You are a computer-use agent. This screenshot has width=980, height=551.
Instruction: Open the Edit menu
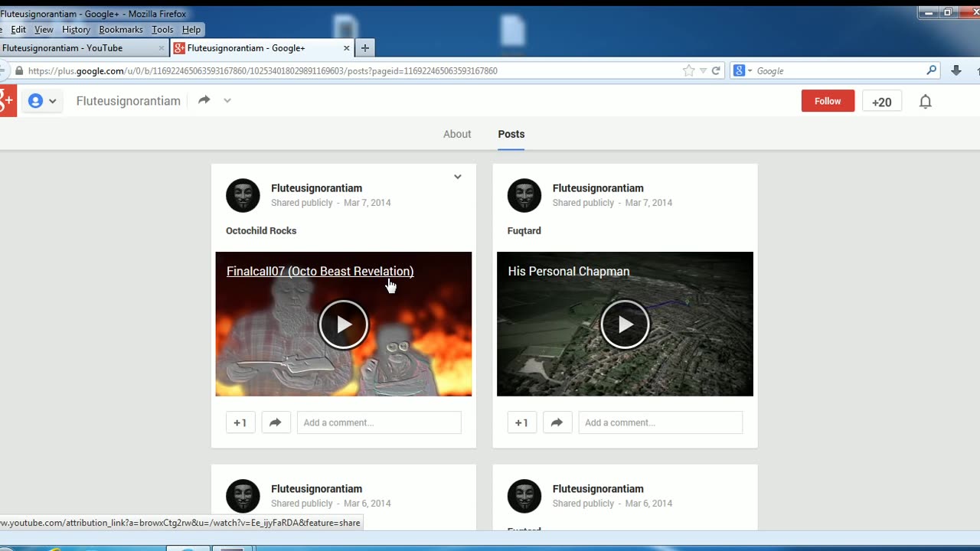[x=18, y=30]
